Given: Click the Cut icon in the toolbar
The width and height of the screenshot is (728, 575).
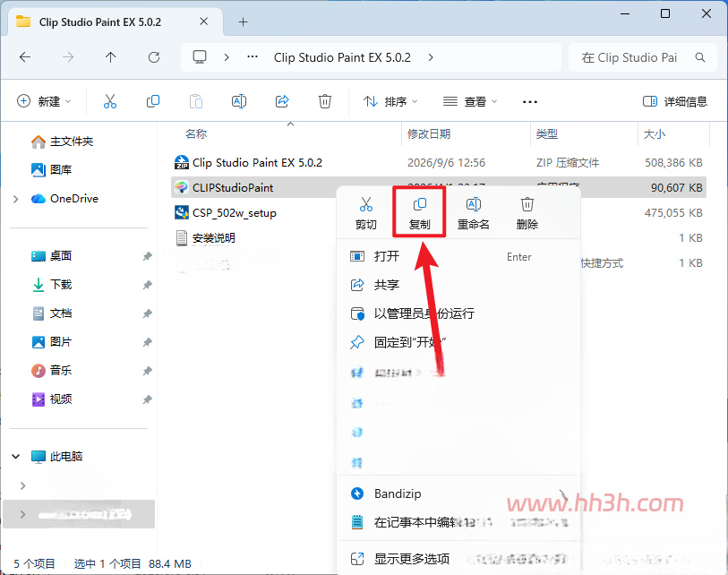Looking at the screenshot, I should (x=110, y=101).
